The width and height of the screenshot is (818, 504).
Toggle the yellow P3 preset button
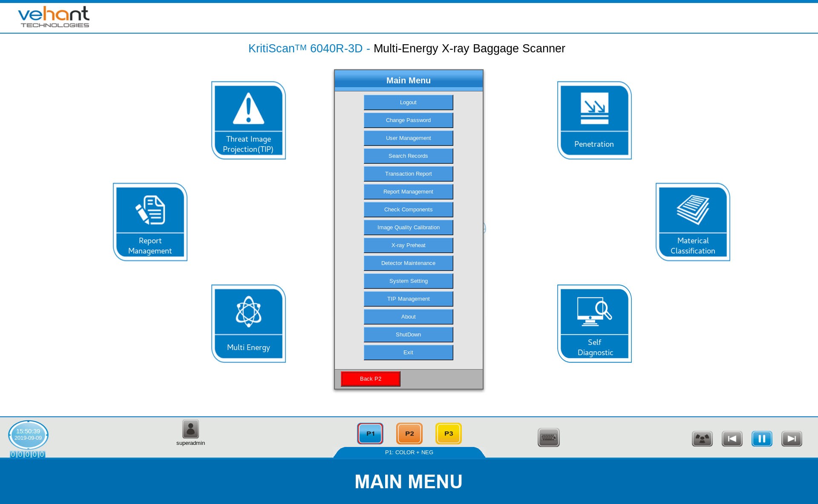click(449, 433)
